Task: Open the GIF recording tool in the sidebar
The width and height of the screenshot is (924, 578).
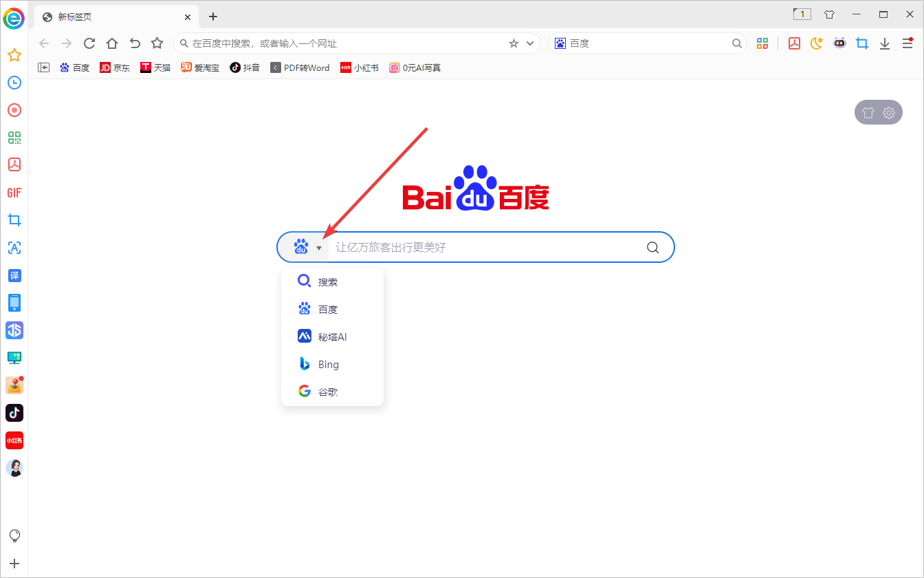Action: [14, 193]
